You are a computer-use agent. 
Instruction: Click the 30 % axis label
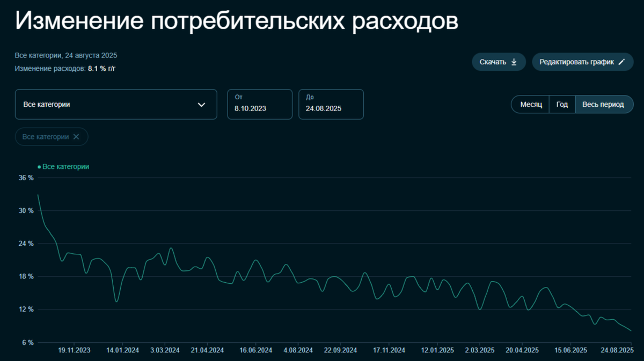[26, 211]
